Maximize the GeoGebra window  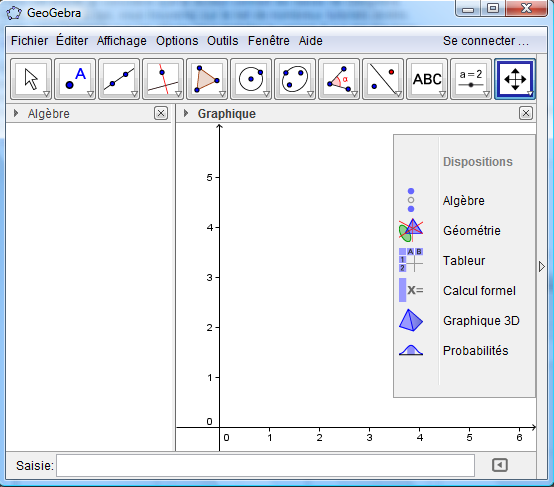493,8
